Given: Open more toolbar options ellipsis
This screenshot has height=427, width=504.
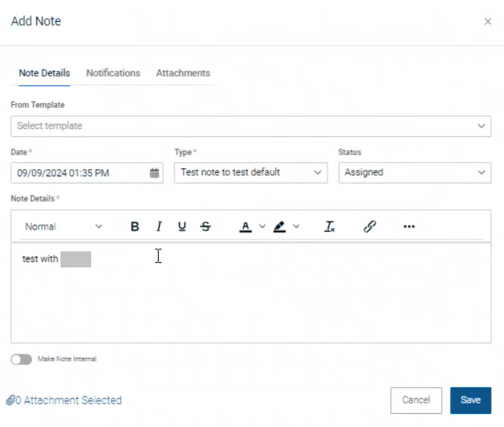Looking at the screenshot, I should coord(409,227).
